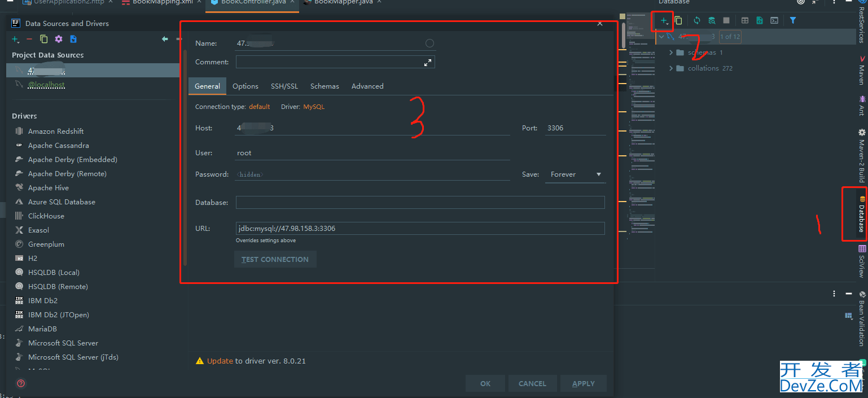Click the help question mark icon
Screen dimensions: 868x398
click(21, 383)
